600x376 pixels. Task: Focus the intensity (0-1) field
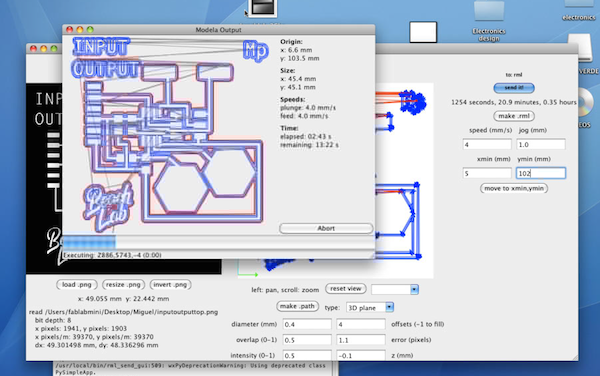point(307,355)
